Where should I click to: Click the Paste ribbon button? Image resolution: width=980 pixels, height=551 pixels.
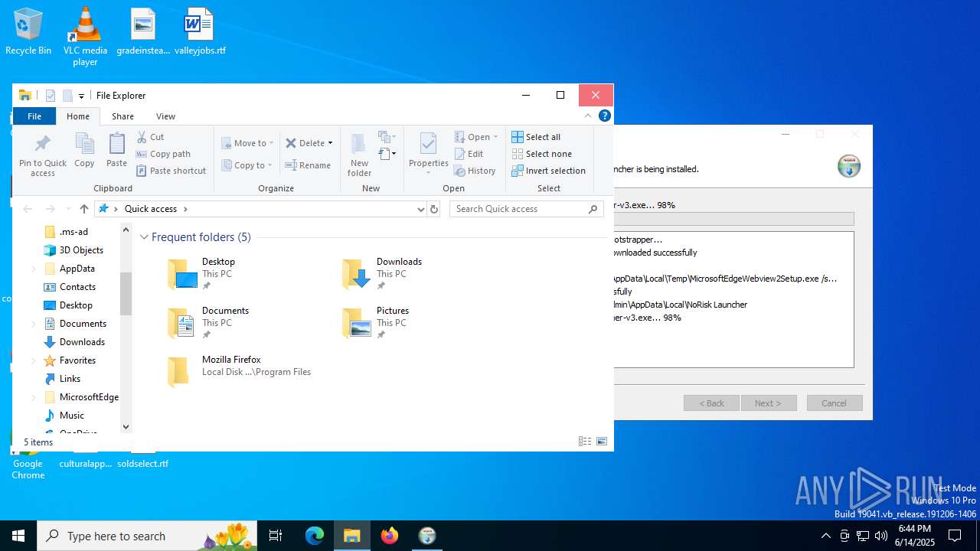tap(116, 150)
